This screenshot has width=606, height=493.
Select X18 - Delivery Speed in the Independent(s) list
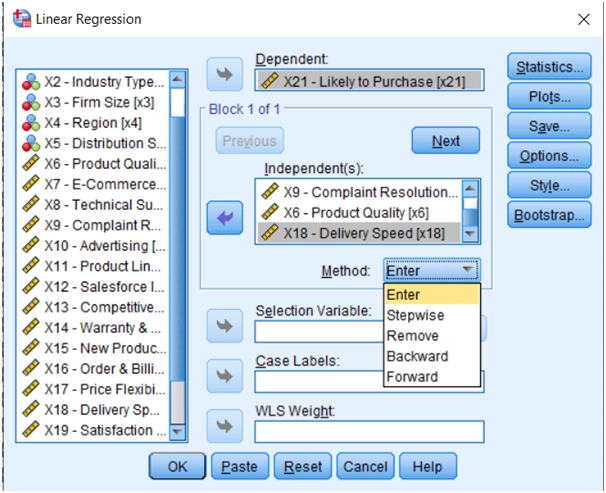(358, 232)
